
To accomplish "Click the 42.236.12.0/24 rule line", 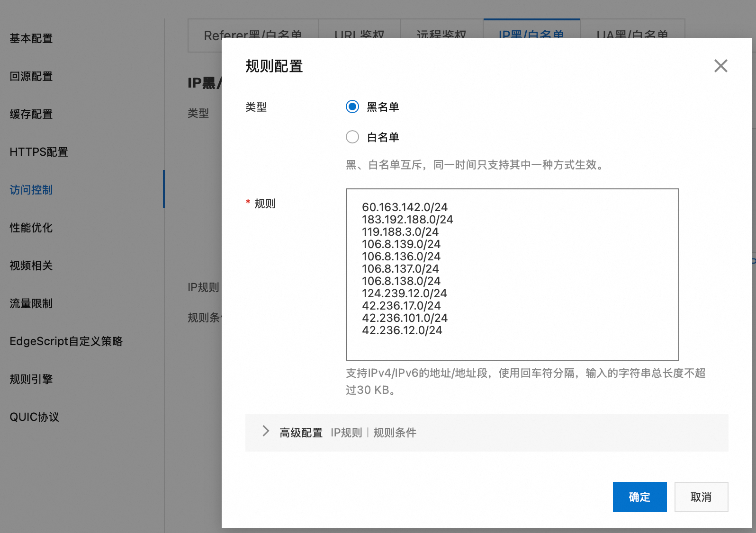I will coord(402,330).
